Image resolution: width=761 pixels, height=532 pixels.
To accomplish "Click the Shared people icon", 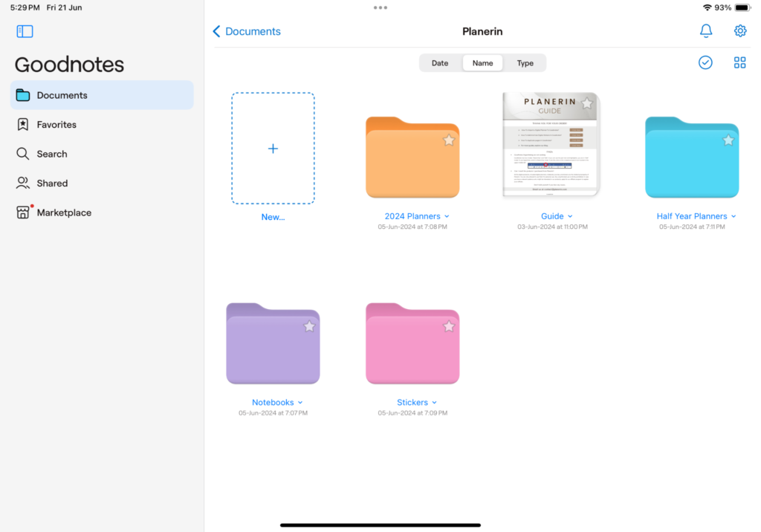I will 23,183.
